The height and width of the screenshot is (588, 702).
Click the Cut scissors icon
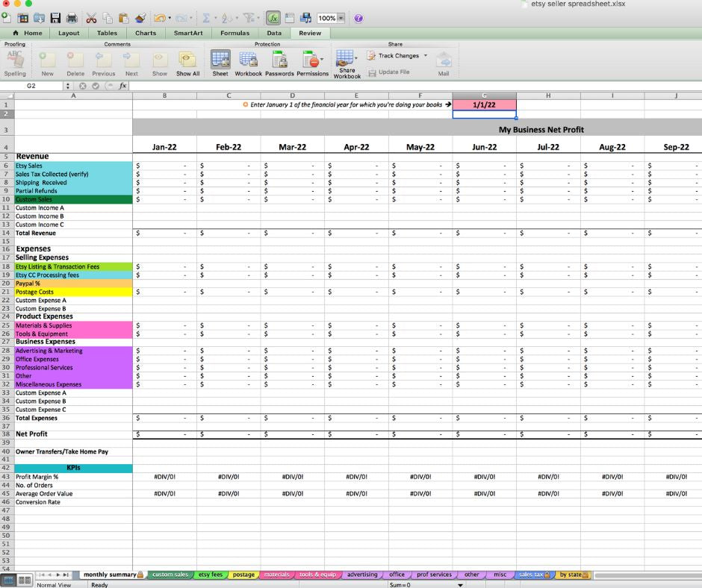[91, 18]
